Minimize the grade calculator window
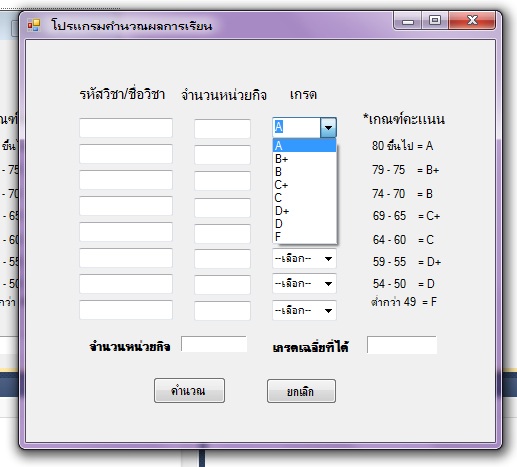Image resolution: width=517 pixels, height=467 pixels. pos(408,21)
